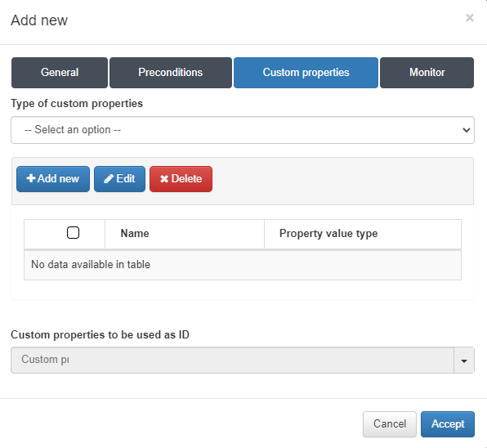Focus the Custom properties ID input field
Viewport: 487px width, 448px height.
click(232, 360)
